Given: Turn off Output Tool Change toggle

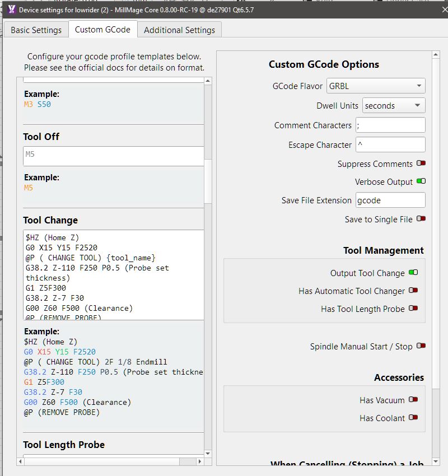Looking at the screenshot, I should point(413,273).
